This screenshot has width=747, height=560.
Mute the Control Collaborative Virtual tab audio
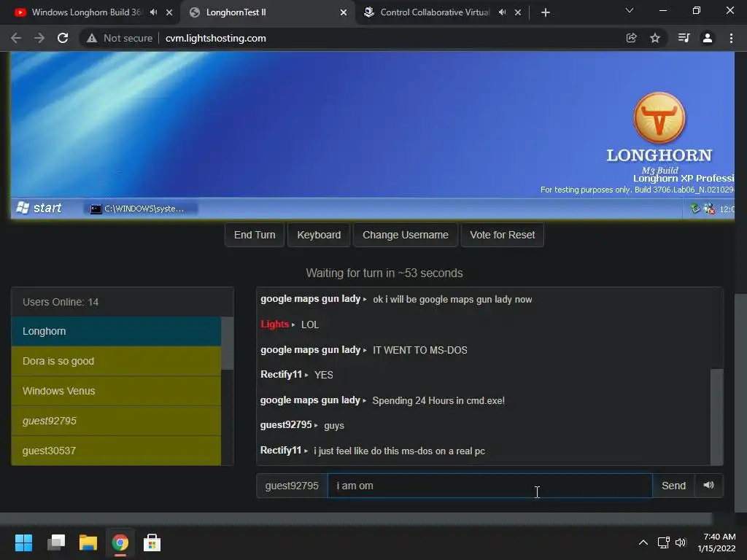pyautogui.click(x=502, y=12)
